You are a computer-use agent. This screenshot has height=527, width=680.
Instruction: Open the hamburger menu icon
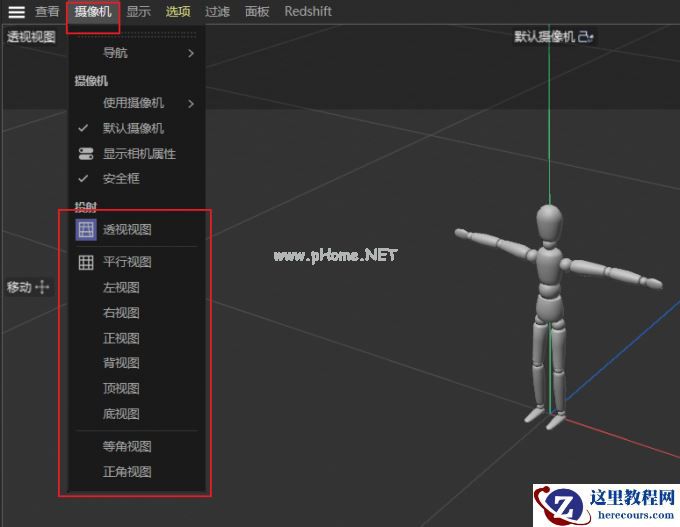[x=16, y=12]
